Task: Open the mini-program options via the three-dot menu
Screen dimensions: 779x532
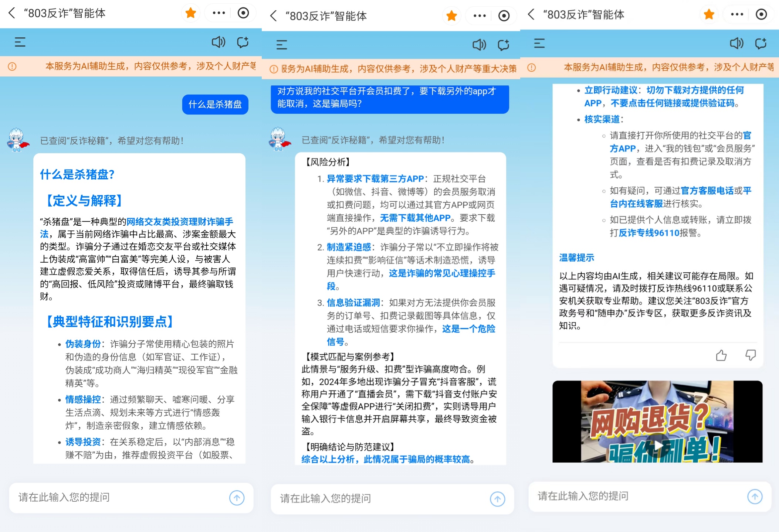Action: pyautogui.click(x=218, y=12)
